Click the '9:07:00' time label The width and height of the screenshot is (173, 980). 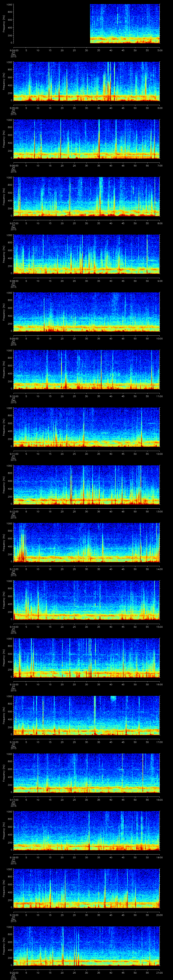point(14,223)
